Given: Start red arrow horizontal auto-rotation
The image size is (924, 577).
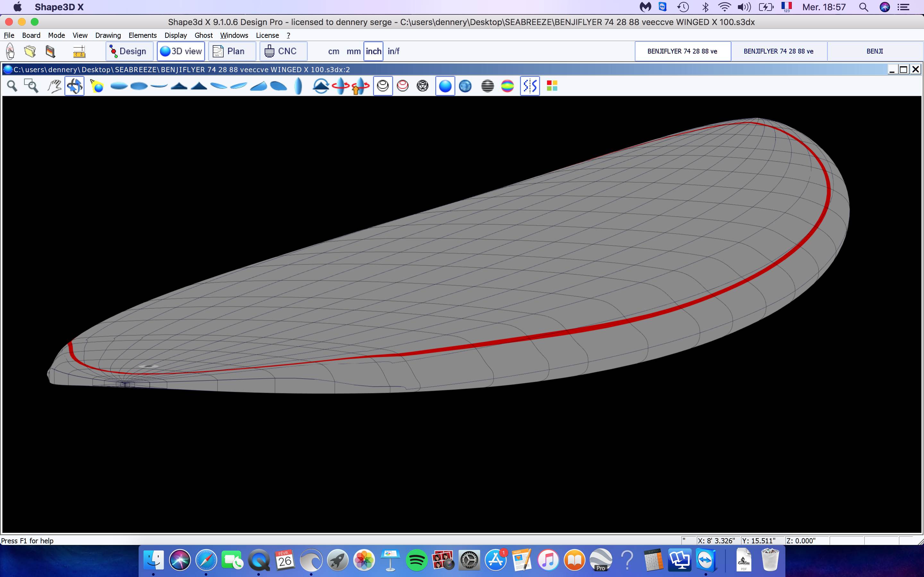Looking at the screenshot, I should [x=340, y=86].
